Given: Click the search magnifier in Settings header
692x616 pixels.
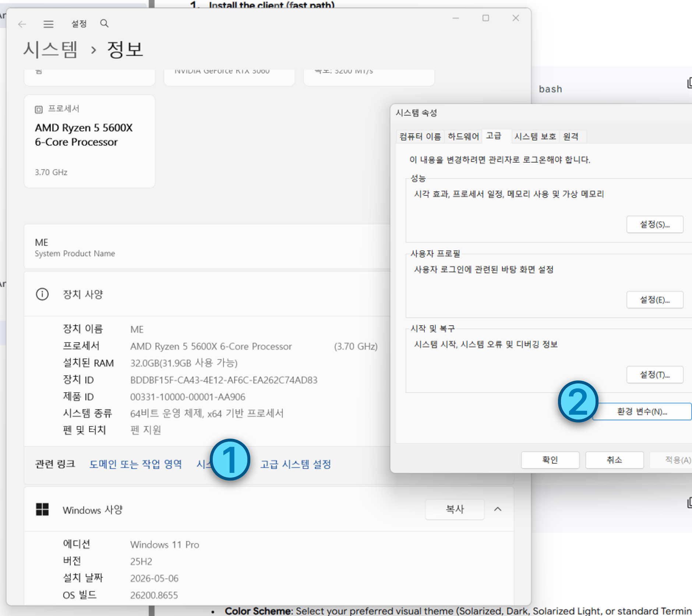Looking at the screenshot, I should click(105, 24).
